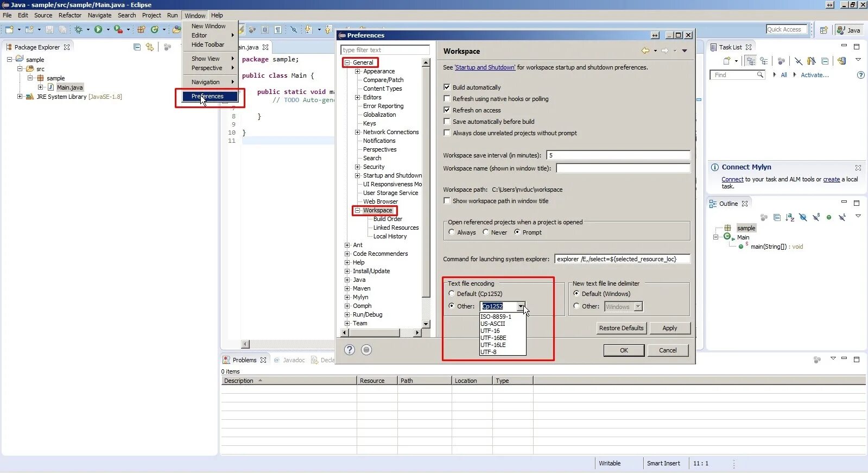This screenshot has width=868, height=473.
Task: Expand JRE System Library in Package Explorer
Action: pyautogui.click(x=20, y=97)
